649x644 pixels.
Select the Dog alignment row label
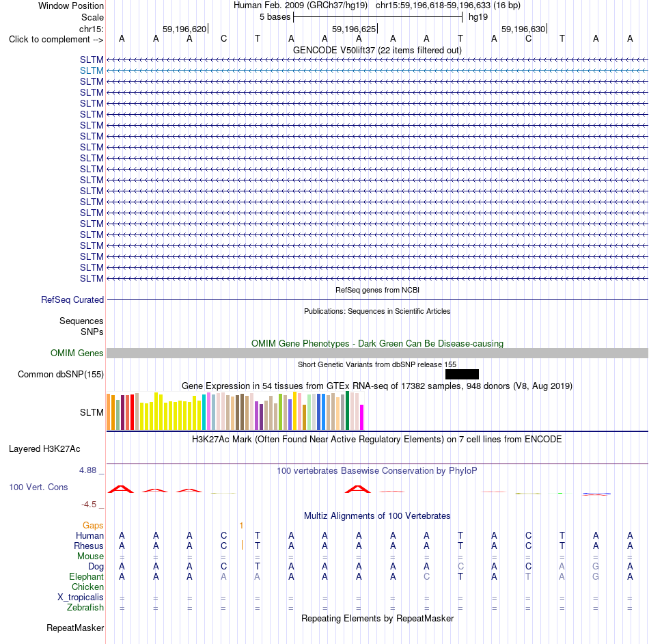96,566
